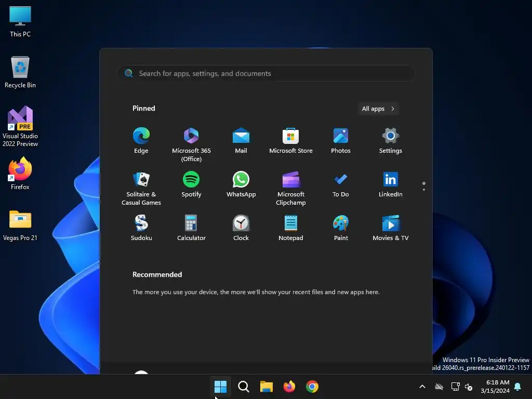This screenshot has height=399, width=532.
Task: Launch the To Do app
Action: click(341, 184)
